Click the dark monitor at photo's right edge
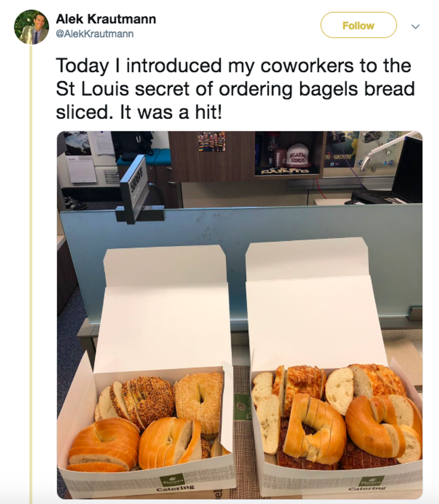Screen dimensions: 439x504 [x=408, y=170]
